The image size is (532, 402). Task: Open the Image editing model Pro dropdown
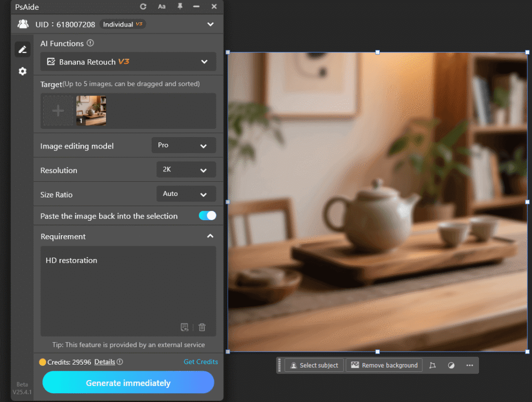coord(183,145)
